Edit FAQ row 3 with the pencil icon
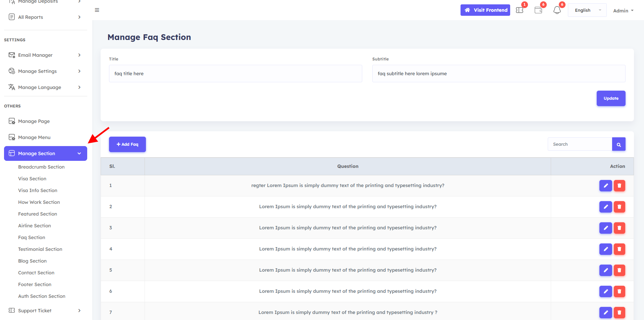The height and width of the screenshot is (320, 644). click(606, 228)
